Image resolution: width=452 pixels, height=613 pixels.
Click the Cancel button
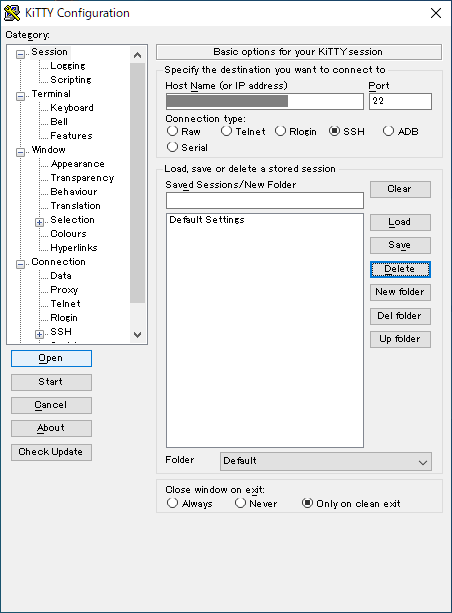click(x=51, y=405)
